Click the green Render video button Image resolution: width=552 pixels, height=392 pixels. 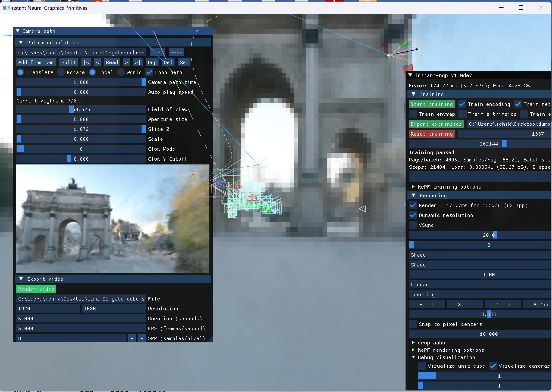(36, 289)
